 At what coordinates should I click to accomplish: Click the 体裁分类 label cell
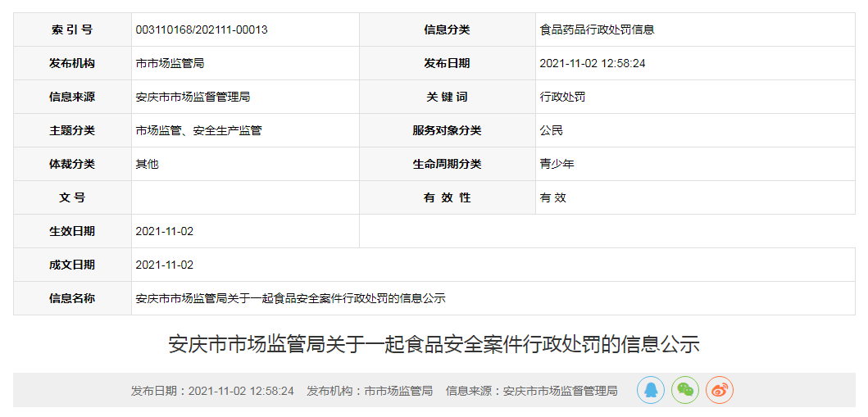72,164
